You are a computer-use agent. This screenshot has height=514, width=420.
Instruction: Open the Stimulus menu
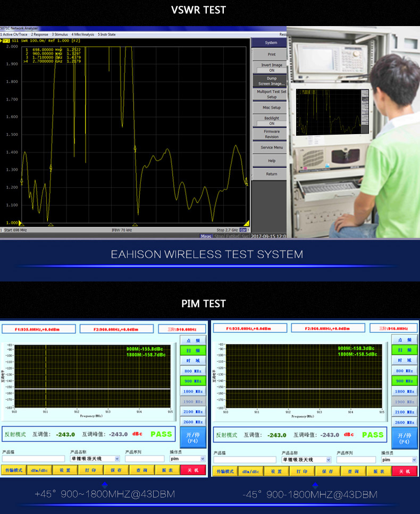[x=61, y=35]
